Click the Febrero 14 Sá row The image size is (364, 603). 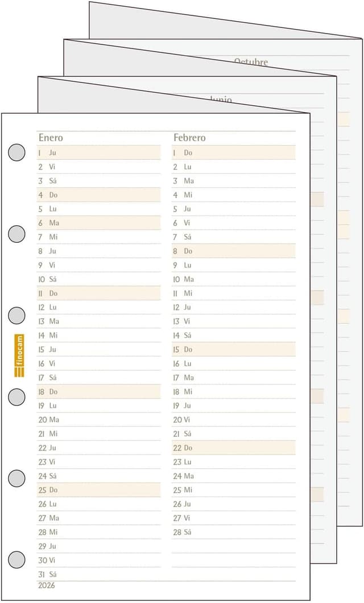[233, 336]
